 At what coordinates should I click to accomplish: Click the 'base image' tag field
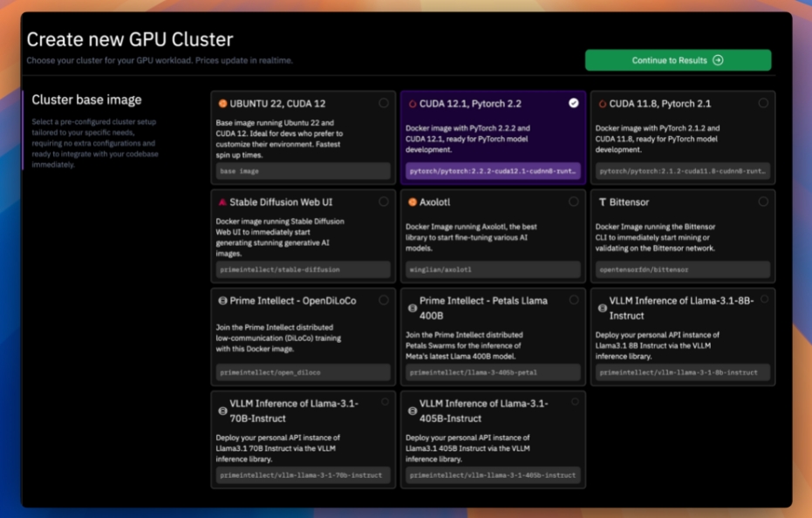coord(303,171)
